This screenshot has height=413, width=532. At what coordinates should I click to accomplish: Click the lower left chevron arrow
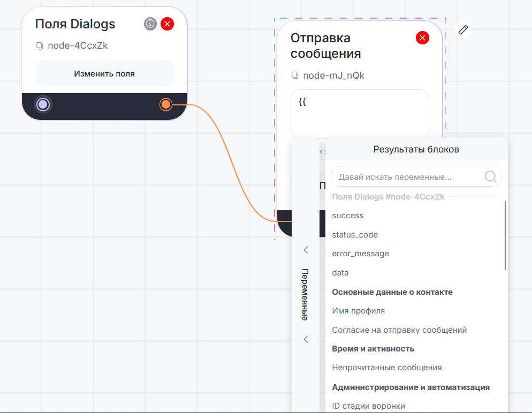tap(306, 339)
